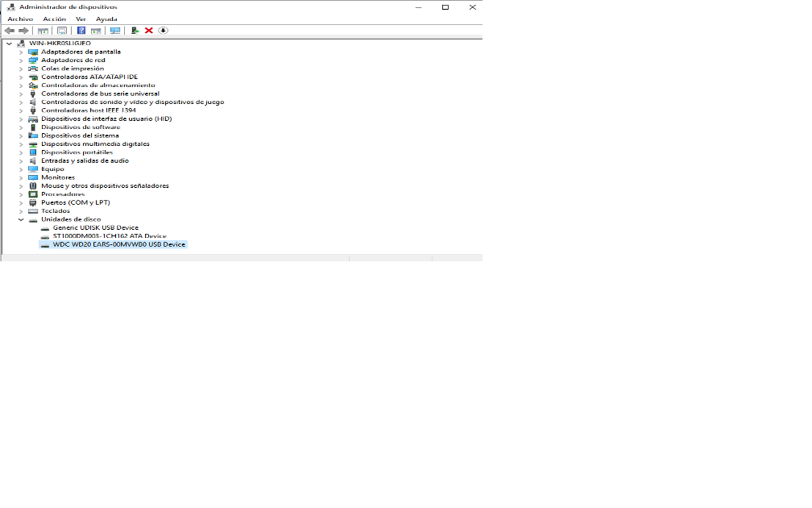
Task: Select the Unidades de disco label
Action: tap(71, 219)
